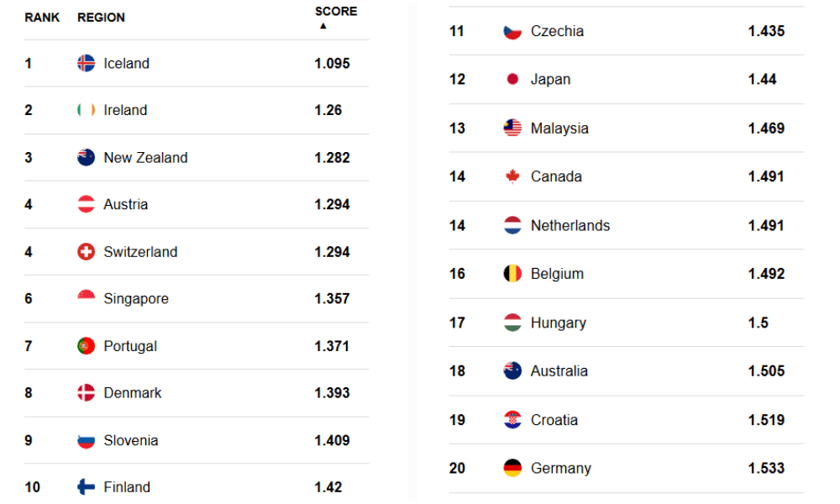Select the Singapore row name
840x504 pixels.
coord(136,299)
